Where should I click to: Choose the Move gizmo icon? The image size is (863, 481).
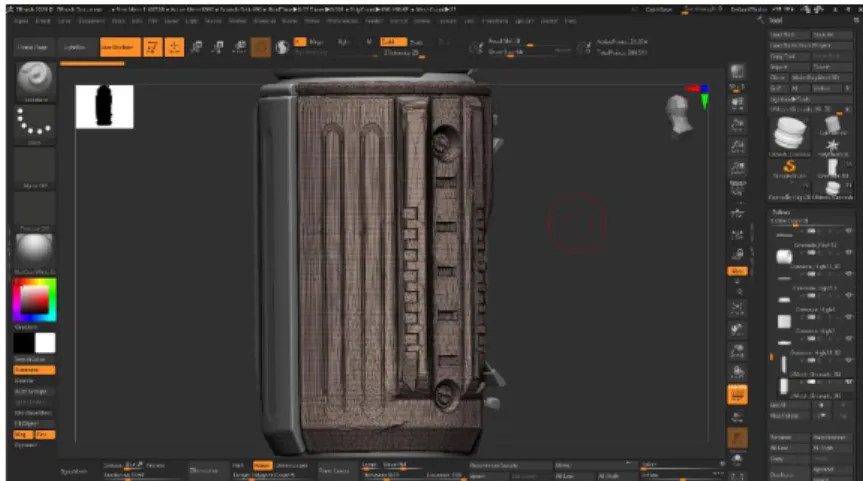[196, 47]
